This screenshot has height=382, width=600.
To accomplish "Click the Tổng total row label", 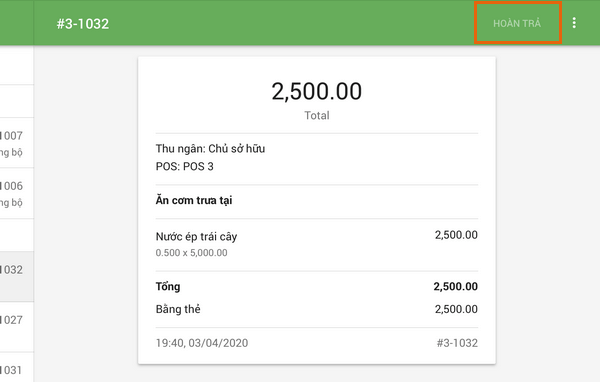I will coord(168,286).
